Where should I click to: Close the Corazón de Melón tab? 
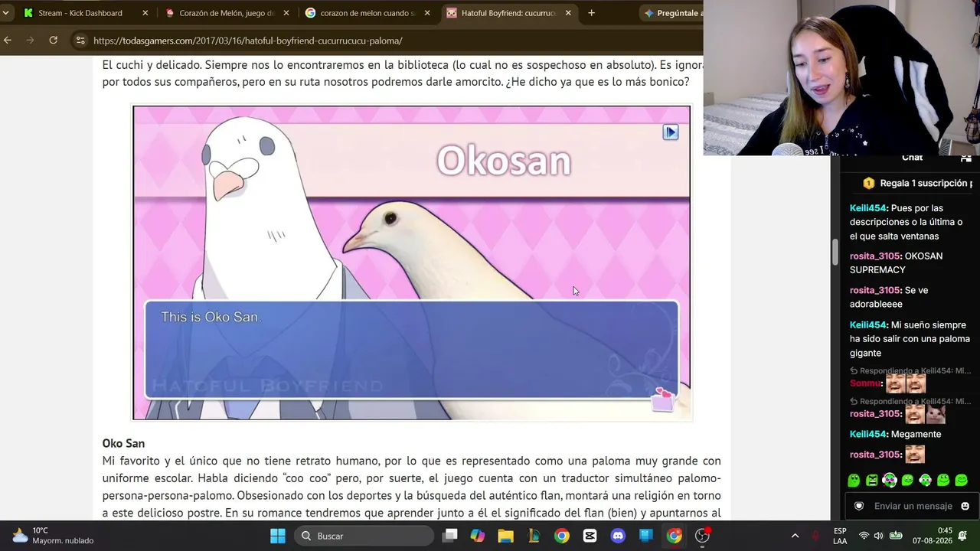(x=286, y=13)
